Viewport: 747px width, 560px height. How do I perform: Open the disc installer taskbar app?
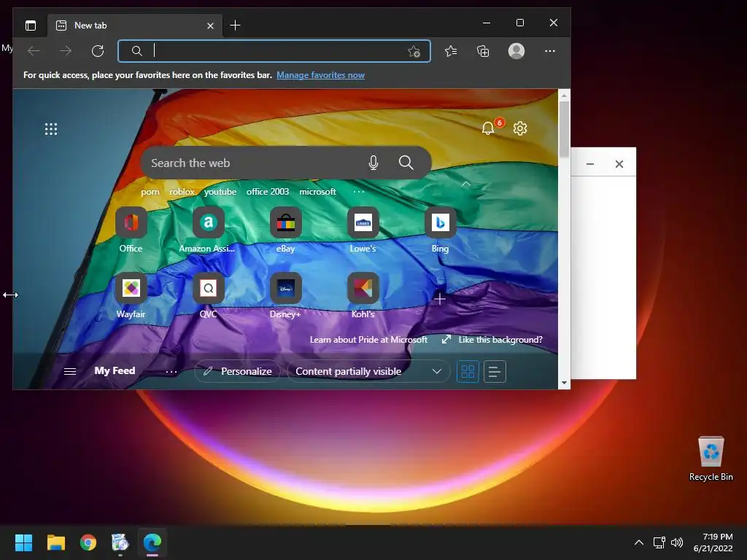(x=120, y=542)
